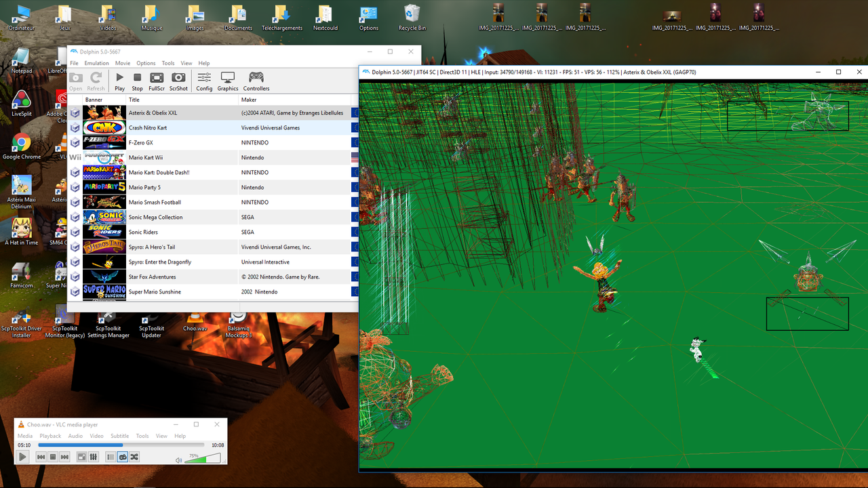Open the Subtitle menu in VLC
Image resolution: width=868 pixels, height=488 pixels.
pyautogui.click(x=119, y=436)
